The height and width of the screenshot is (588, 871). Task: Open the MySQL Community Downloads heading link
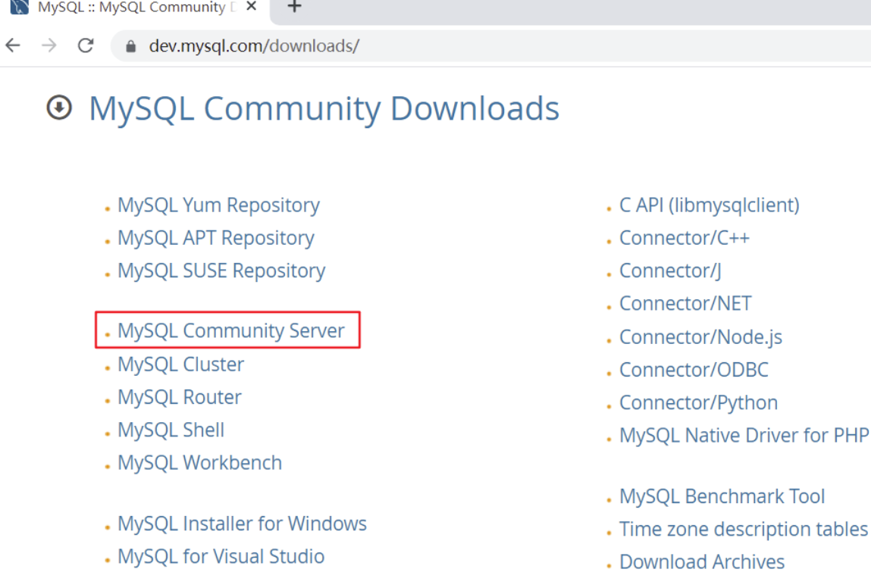(x=324, y=108)
